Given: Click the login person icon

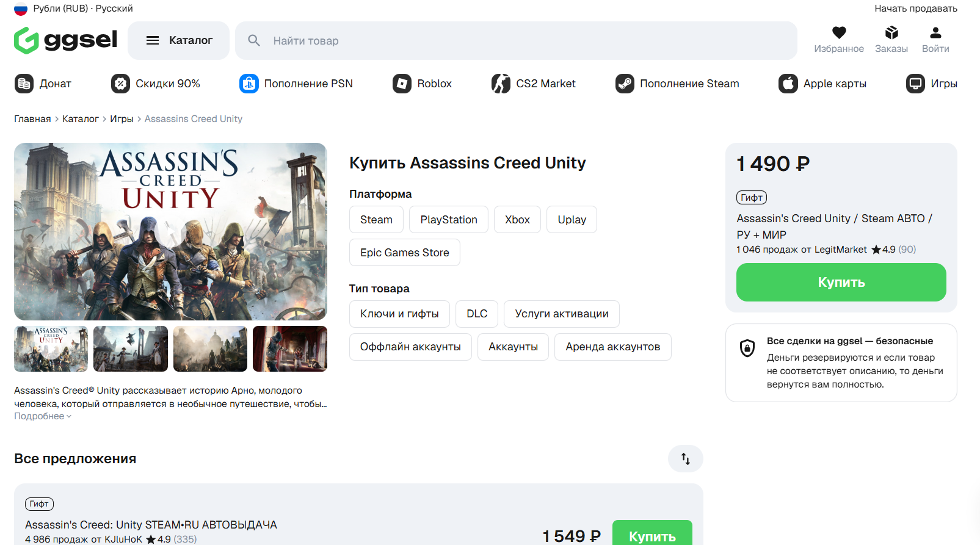Looking at the screenshot, I should pos(935,33).
